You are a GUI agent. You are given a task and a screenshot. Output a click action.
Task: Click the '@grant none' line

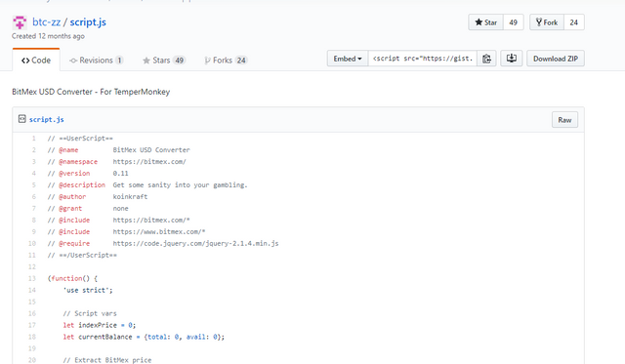pos(88,208)
